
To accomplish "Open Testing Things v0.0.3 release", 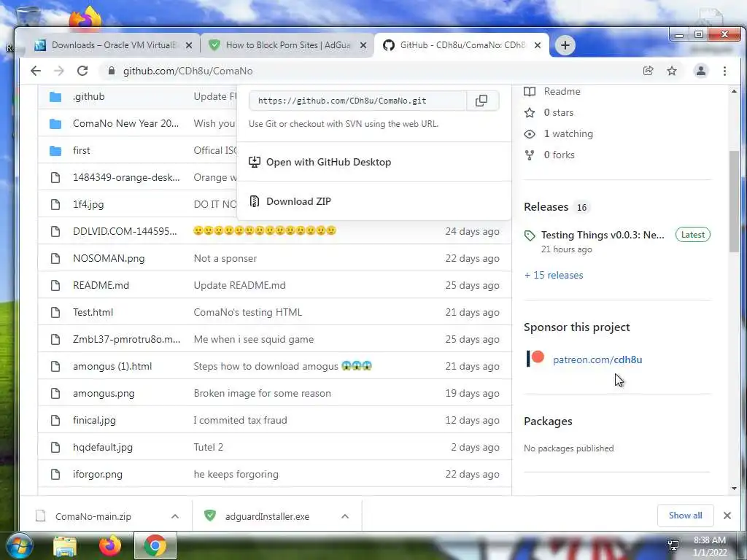I will pos(603,236).
